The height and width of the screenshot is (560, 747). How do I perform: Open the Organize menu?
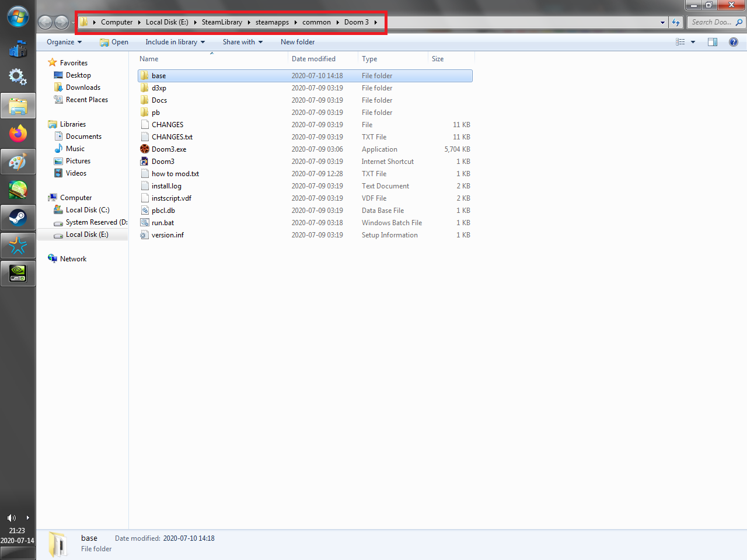click(64, 42)
